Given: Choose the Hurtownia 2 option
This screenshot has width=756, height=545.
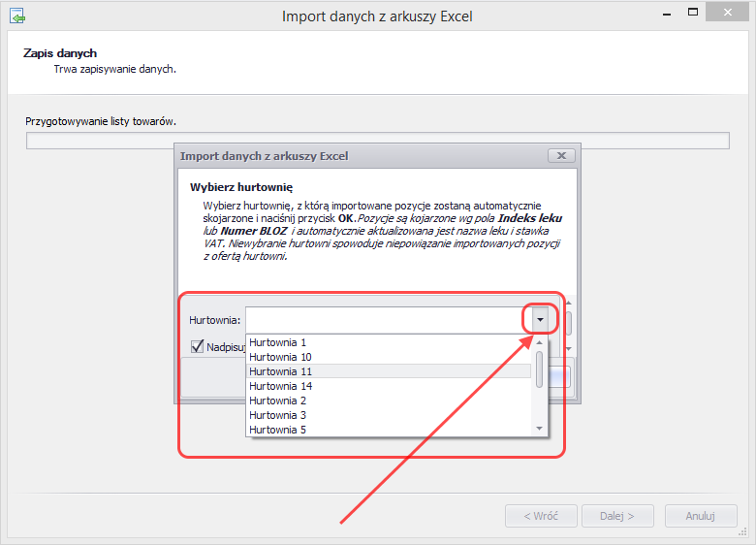Looking at the screenshot, I should point(277,401).
